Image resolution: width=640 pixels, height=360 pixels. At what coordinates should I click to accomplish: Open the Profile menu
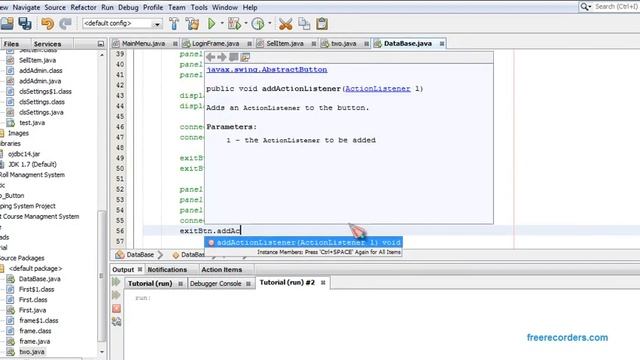point(153,7)
